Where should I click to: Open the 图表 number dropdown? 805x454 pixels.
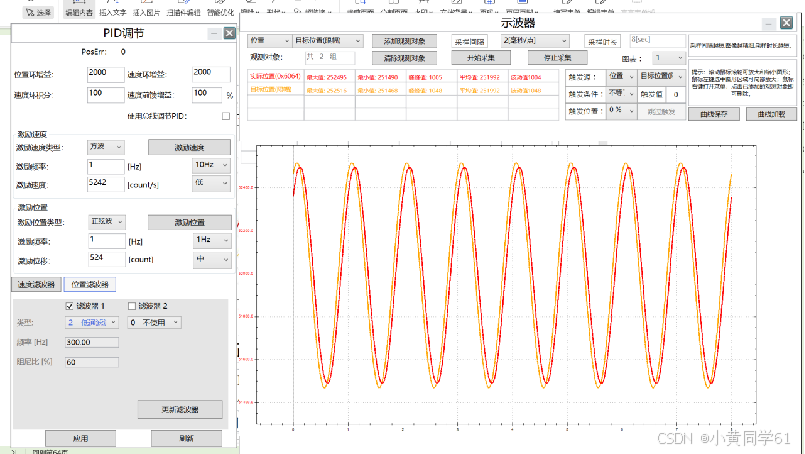(x=669, y=58)
